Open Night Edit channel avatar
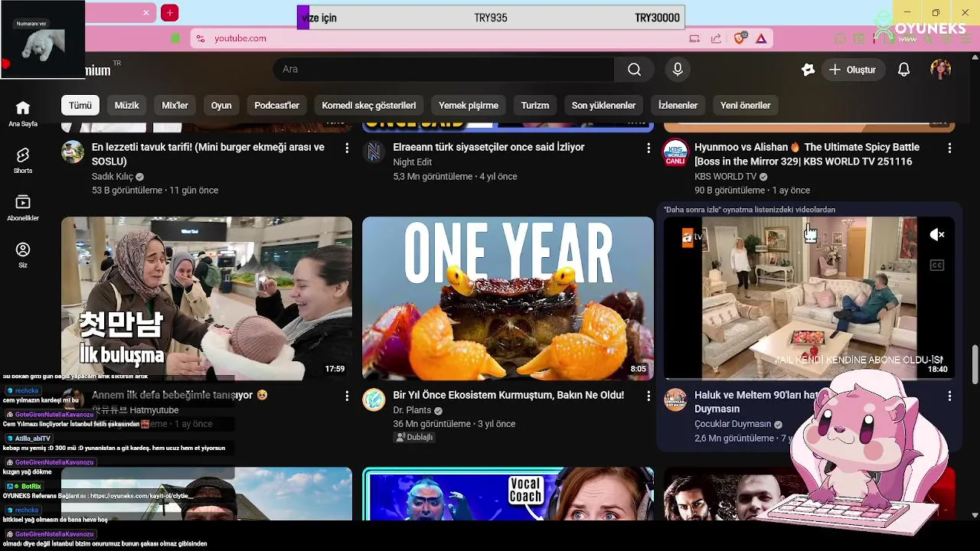The image size is (980, 551). click(x=374, y=152)
